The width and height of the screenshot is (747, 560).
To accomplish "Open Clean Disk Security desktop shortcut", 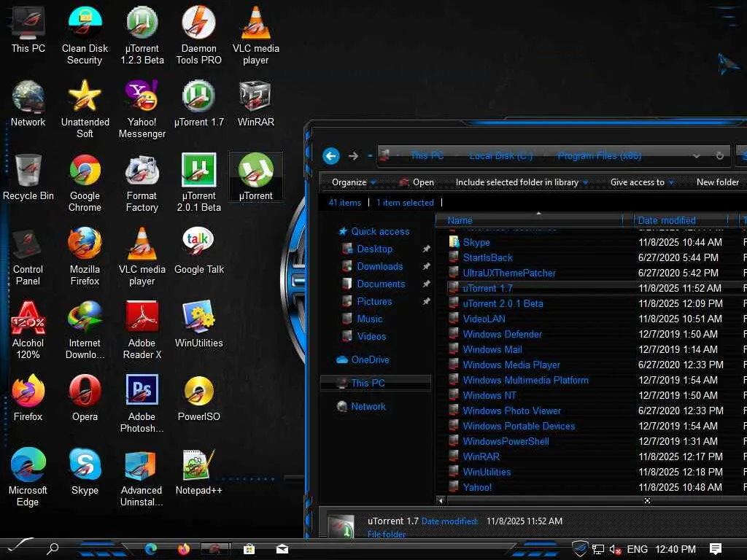I will tap(85, 35).
